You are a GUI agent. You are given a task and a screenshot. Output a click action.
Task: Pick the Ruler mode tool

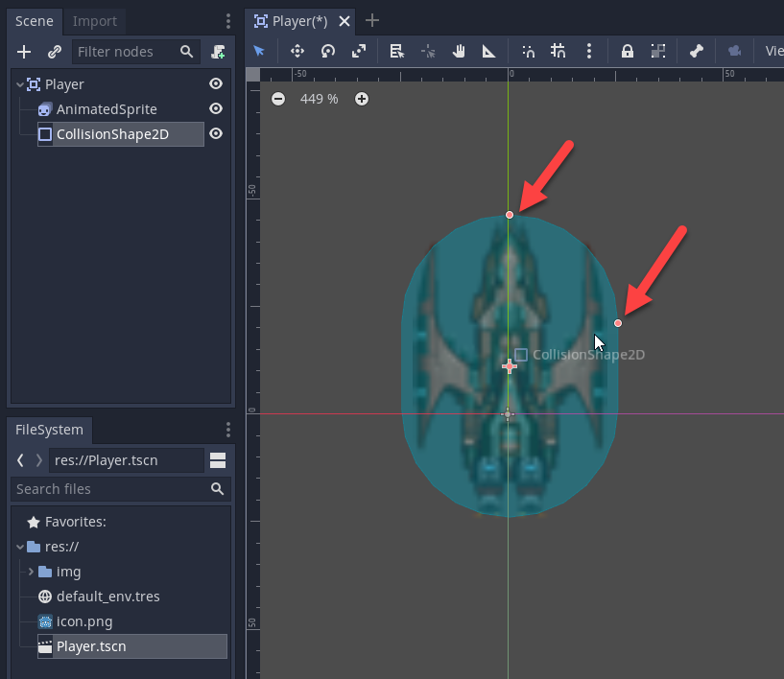(488, 51)
